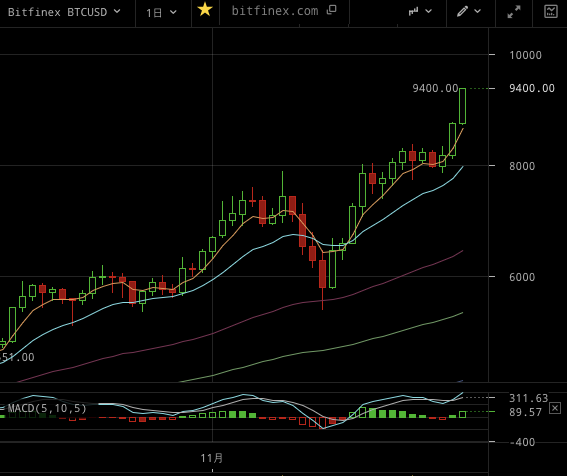This screenshot has width=567, height=476.
Task: Click the 10000 price axis label
Action: pyautogui.click(x=525, y=55)
